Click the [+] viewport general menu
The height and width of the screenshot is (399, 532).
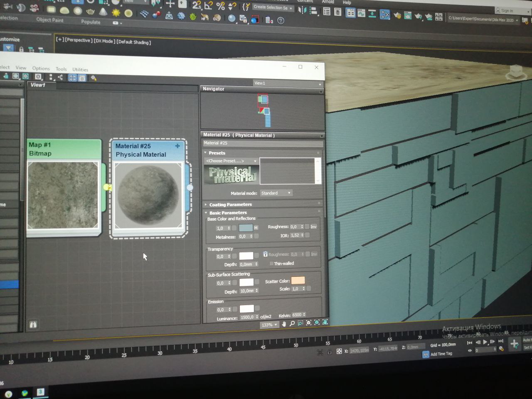point(60,39)
